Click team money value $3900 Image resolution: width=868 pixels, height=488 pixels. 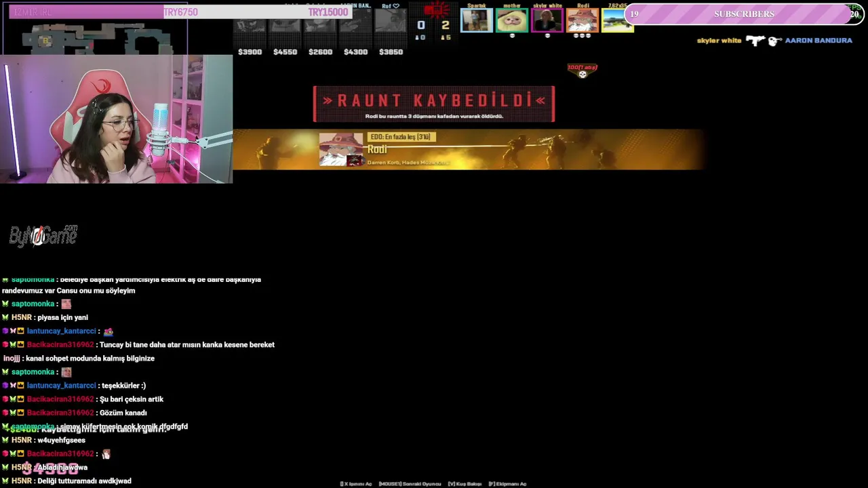tap(250, 52)
